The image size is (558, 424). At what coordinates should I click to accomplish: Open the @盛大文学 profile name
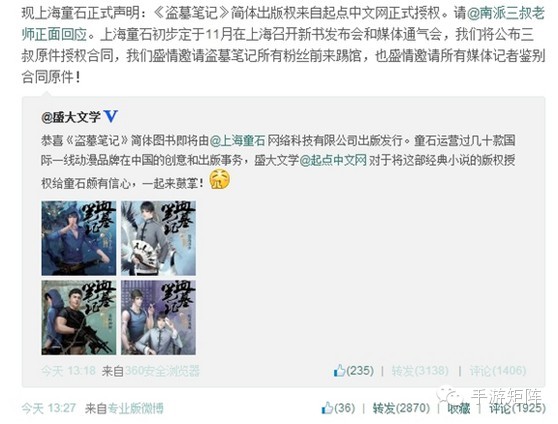click(71, 117)
